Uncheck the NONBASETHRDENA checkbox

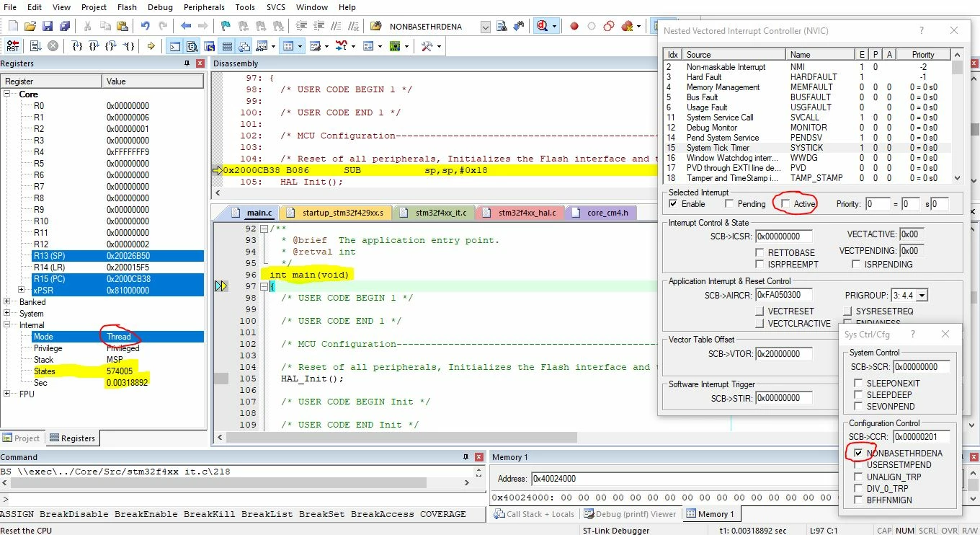coord(858,453)
